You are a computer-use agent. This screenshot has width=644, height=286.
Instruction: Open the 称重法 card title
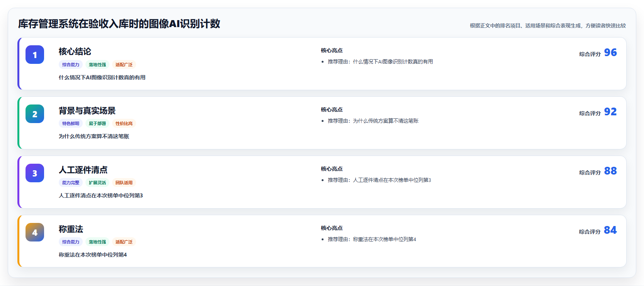pyautogui.click(x=71, y=229)
